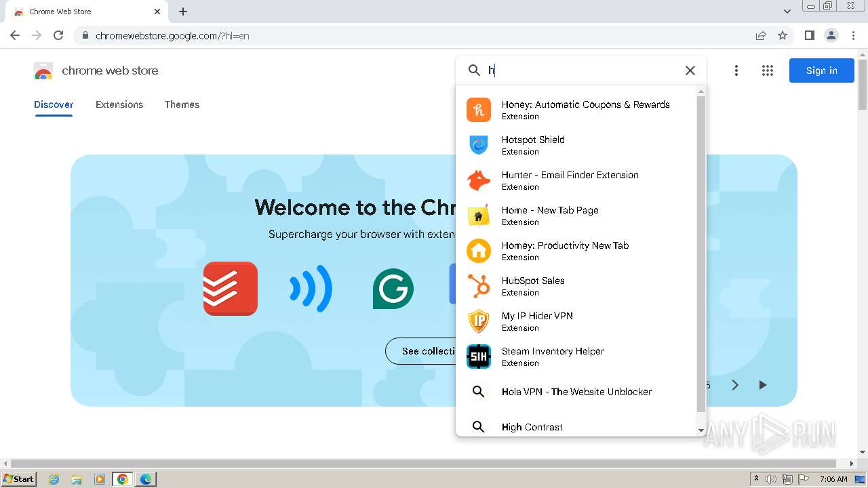Go back with the browser back arrow
This screenshot has height=488, width=868.
tap(15, 35)
